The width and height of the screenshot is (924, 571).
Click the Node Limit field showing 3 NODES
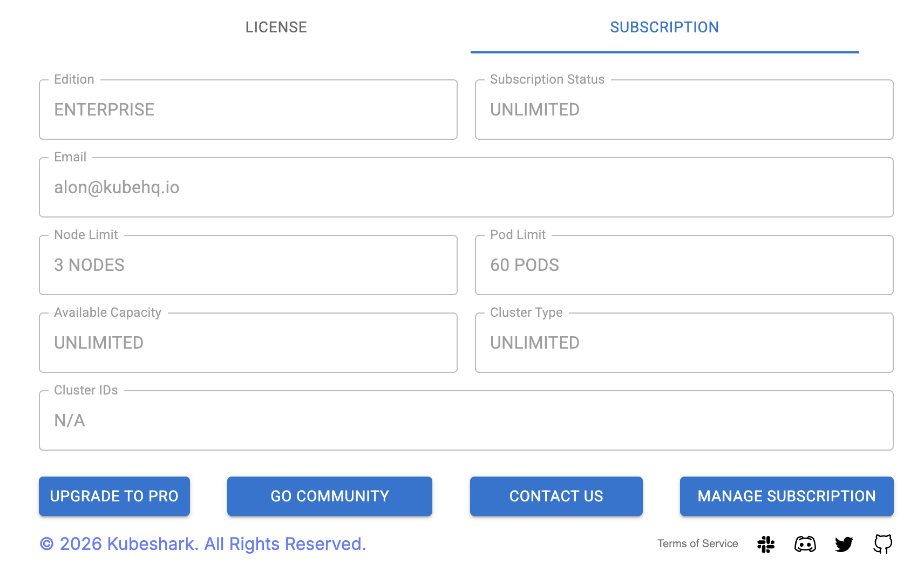point(248,264)
